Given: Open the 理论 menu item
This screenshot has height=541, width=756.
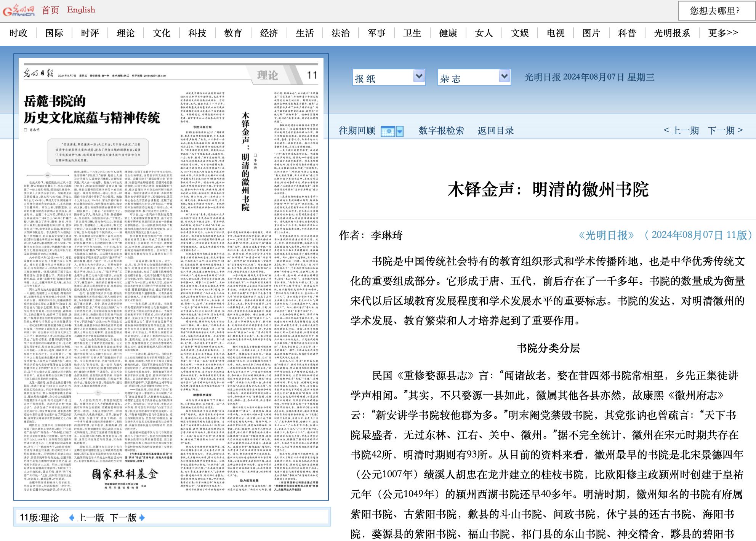Looking at the screenshot, I should point(126,33).
